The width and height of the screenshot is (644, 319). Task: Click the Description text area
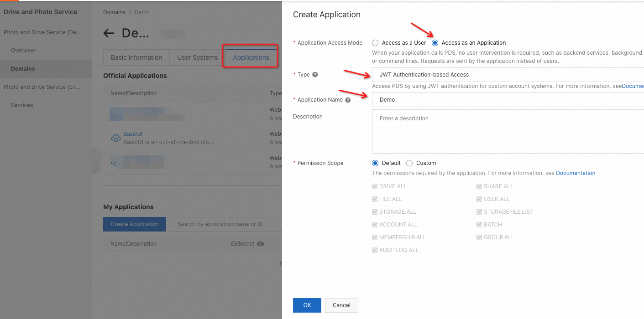pyautogui.click(x=508, y=131)
